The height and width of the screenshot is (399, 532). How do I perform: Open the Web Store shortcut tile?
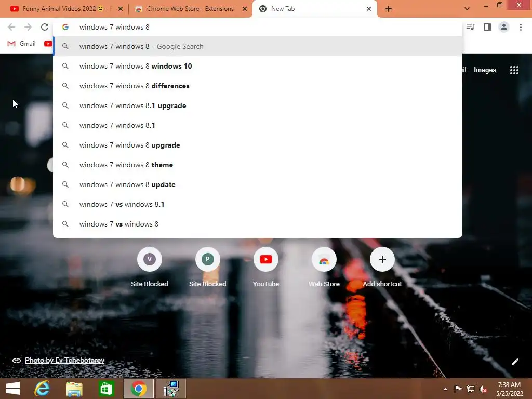click(324, 268)
